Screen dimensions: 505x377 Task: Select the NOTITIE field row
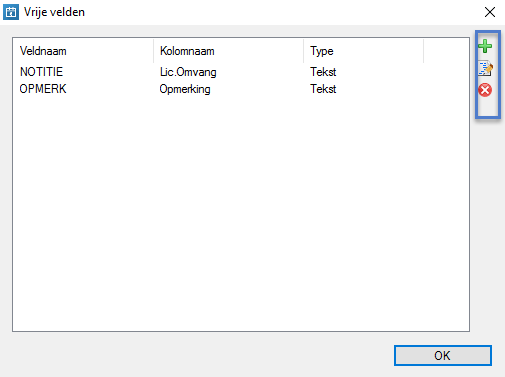(241, 72)
